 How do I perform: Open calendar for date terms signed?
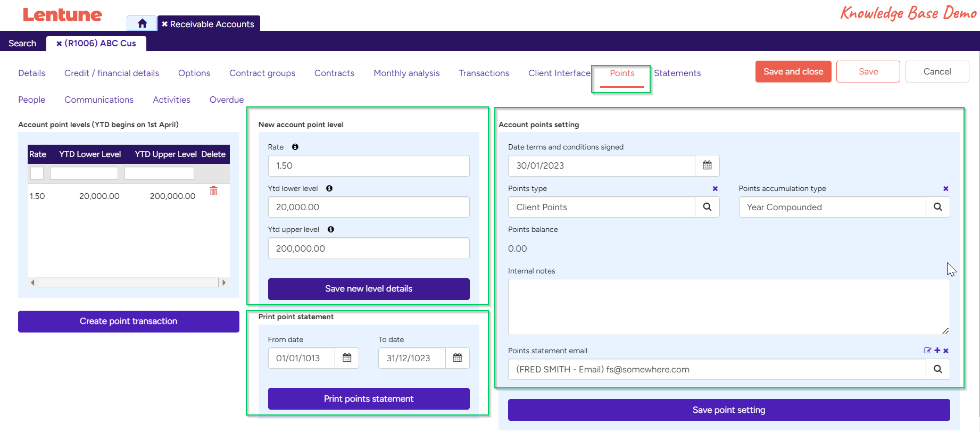(707, 165)
